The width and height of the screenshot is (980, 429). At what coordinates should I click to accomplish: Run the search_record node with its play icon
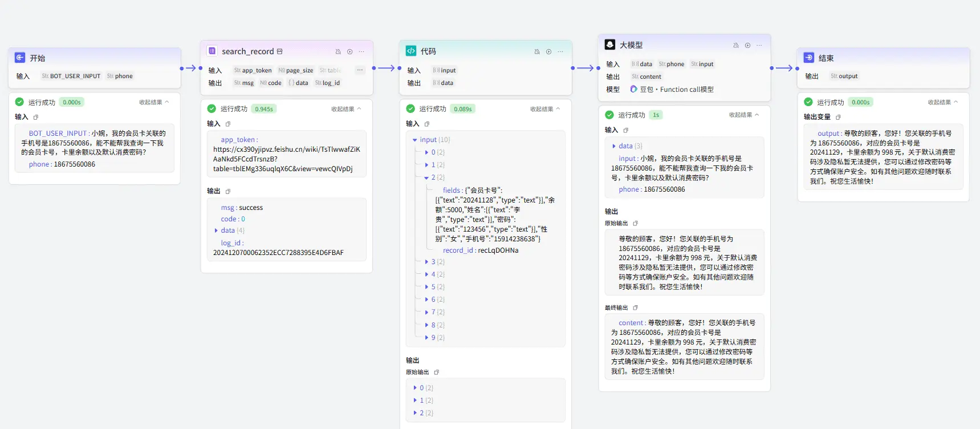[x=349, y=51]
